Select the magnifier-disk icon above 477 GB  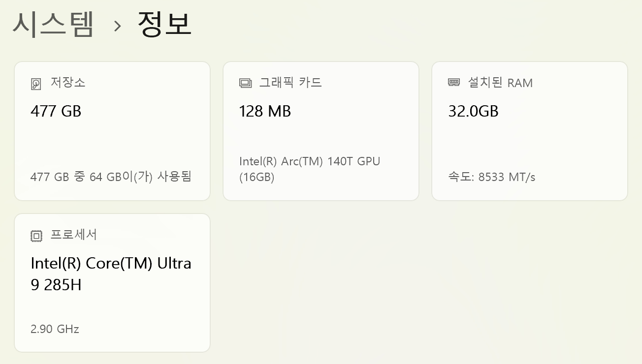tap(35, 83)
